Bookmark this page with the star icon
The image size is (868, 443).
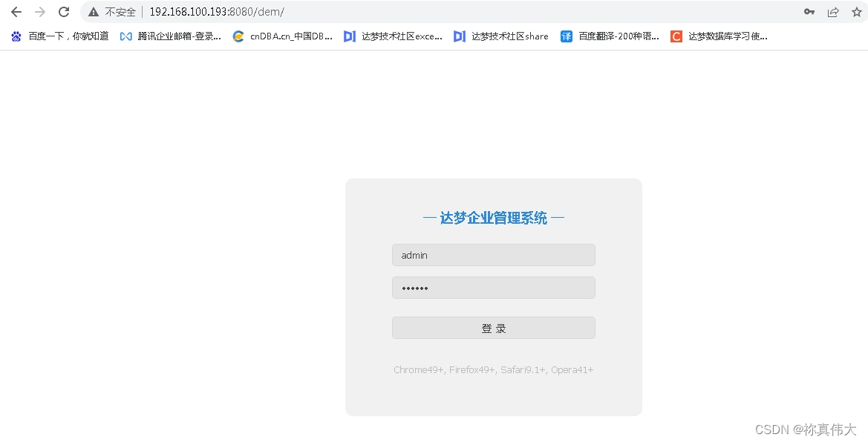[857, 12]
